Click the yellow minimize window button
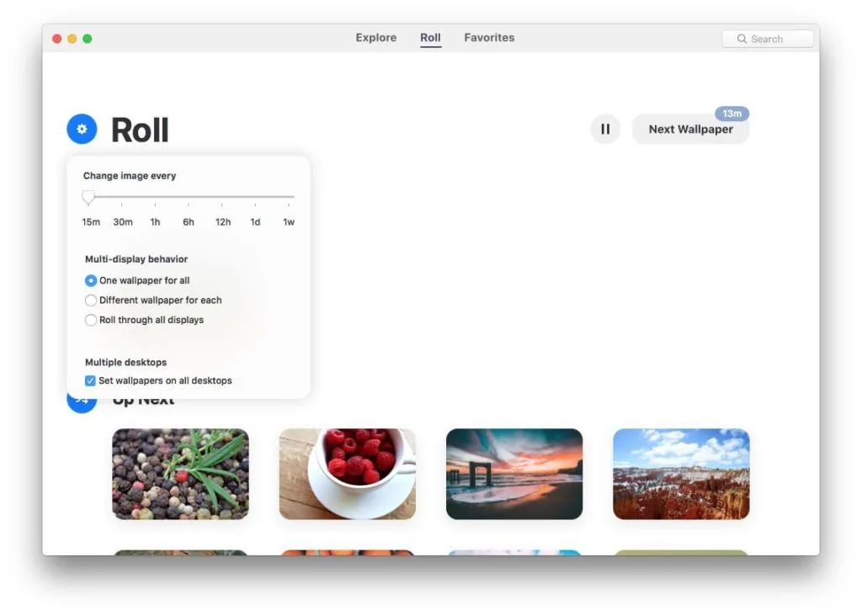The image size is (862, 616). [72, 39]
